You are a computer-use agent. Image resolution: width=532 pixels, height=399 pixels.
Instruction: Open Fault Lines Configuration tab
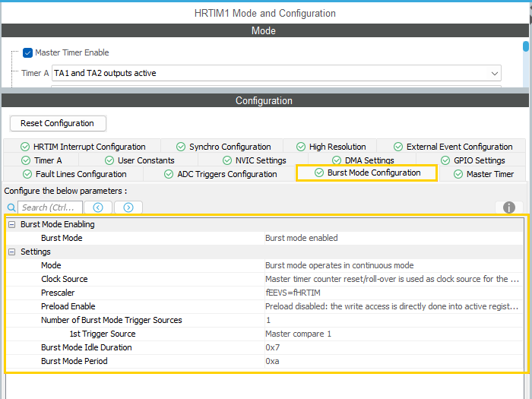point(74,174)
